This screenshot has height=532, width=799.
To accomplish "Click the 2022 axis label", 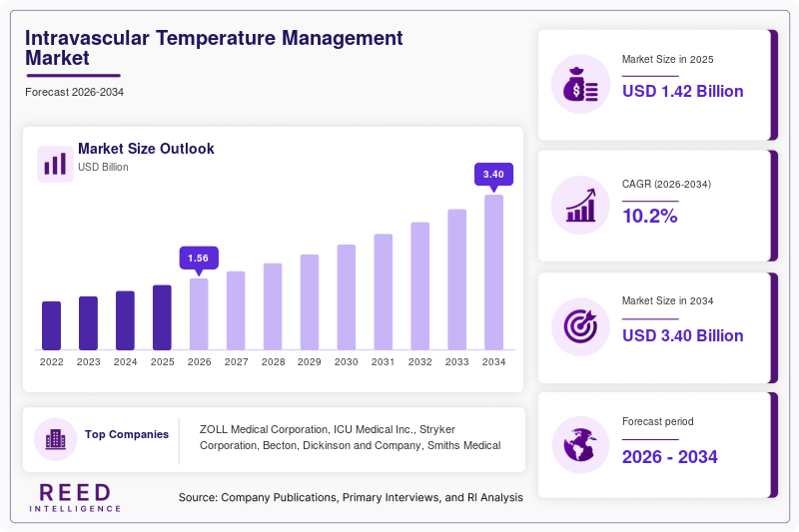I will (52, 362).
